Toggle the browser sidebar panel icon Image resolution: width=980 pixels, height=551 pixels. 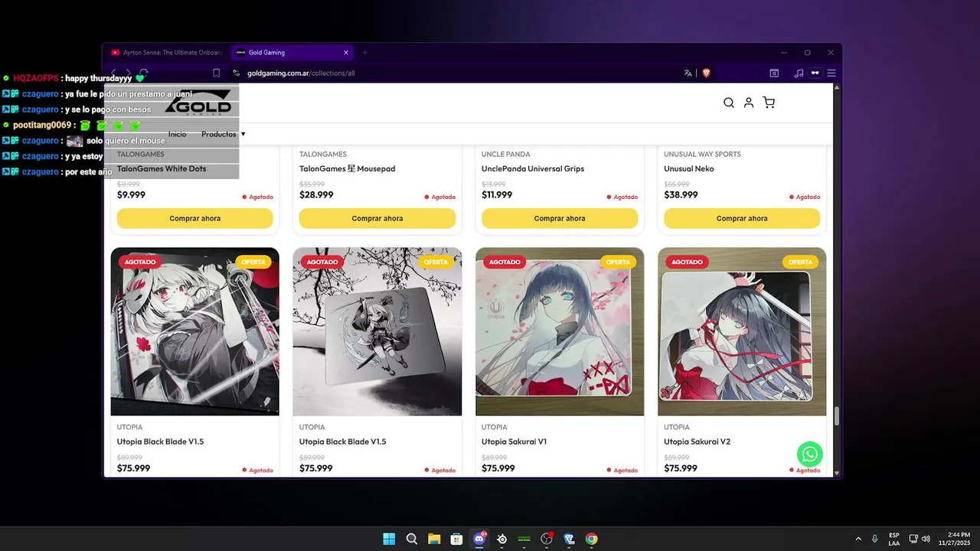pyautogui.click(x=774, y=73)
